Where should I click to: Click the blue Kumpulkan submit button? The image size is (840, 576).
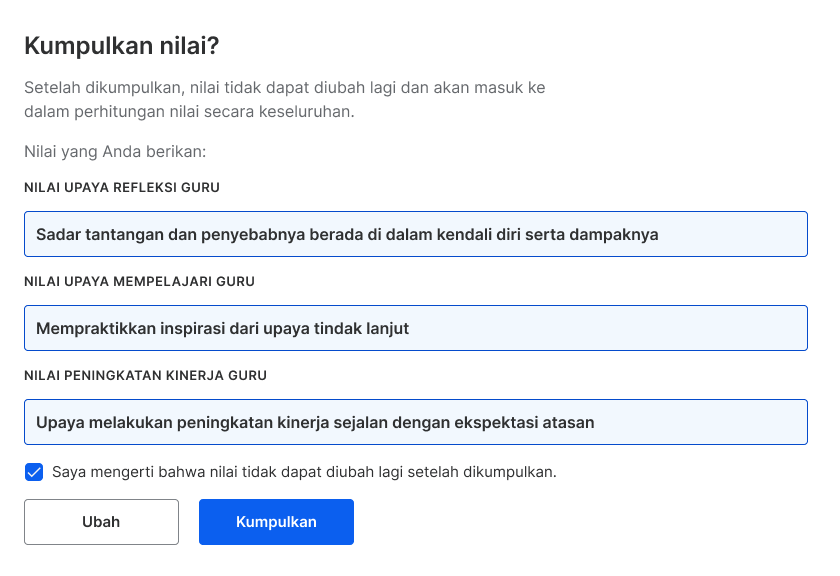(276, 522)
